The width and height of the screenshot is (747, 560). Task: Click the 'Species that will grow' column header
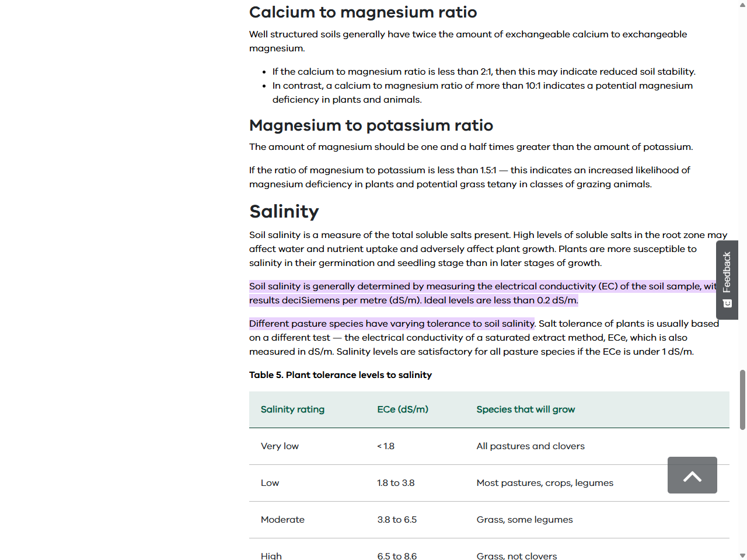pyautogui.click(x=526, y=409)
